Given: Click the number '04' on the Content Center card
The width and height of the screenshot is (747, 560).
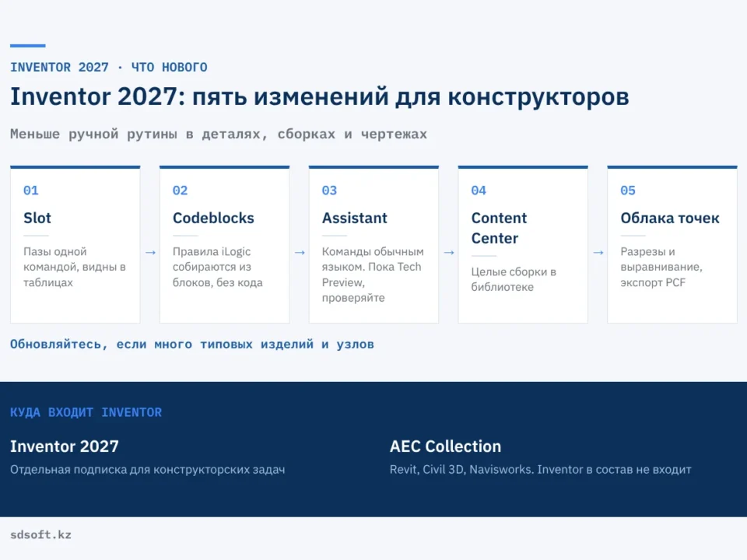Looking at the screenshot, I should 479,191.
